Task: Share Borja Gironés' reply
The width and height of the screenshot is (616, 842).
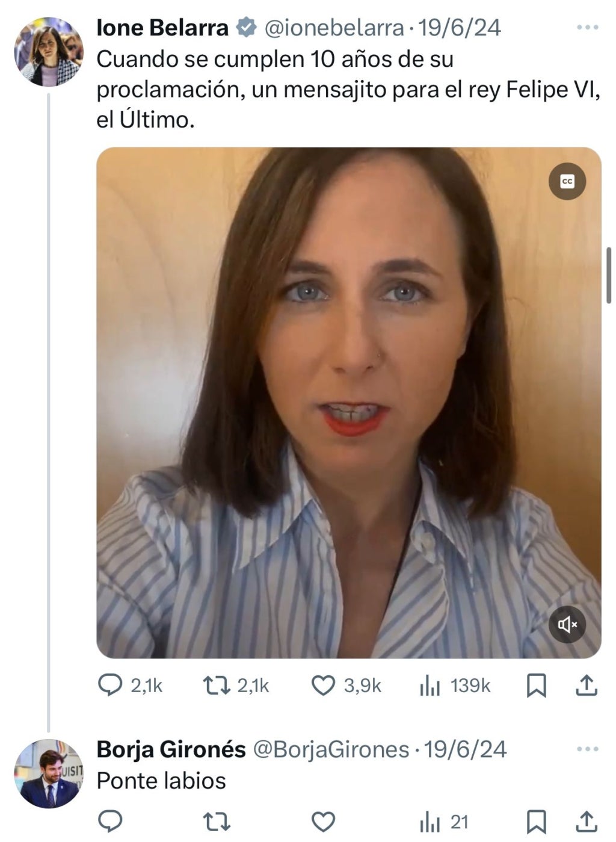Action: (586, 822)
